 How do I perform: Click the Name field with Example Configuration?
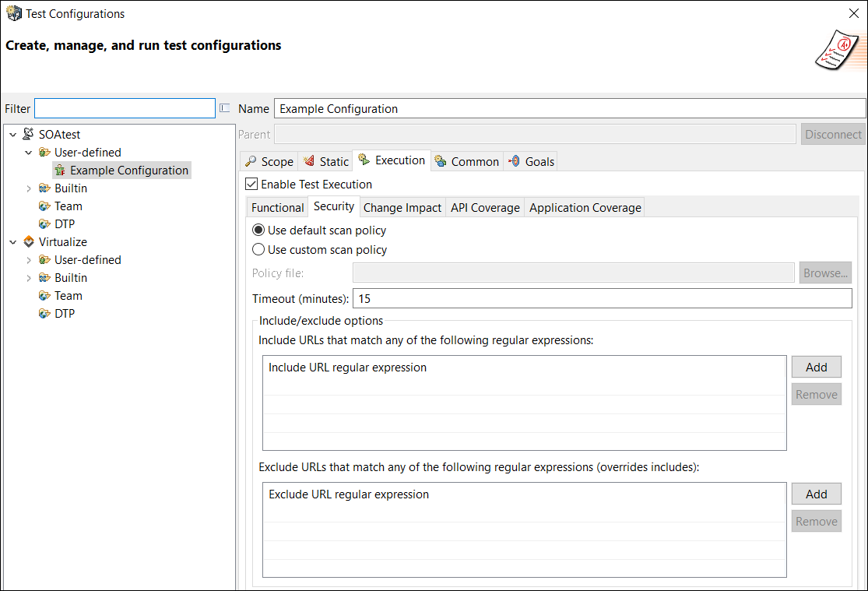pos(570,108)
